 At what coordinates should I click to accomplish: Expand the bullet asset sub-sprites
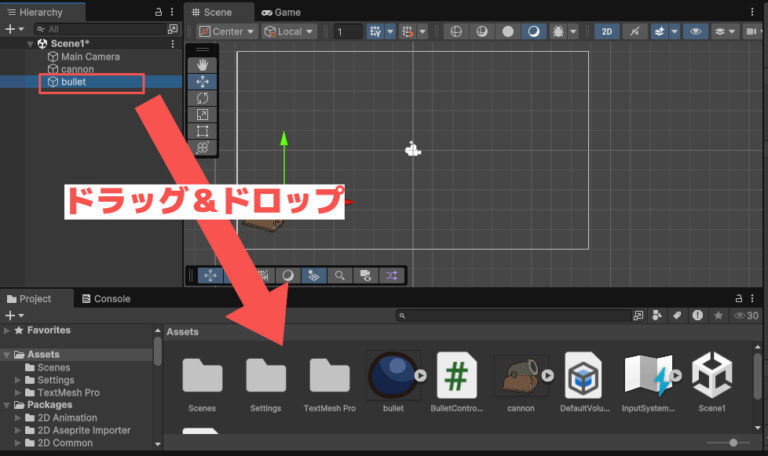[420, 375]
